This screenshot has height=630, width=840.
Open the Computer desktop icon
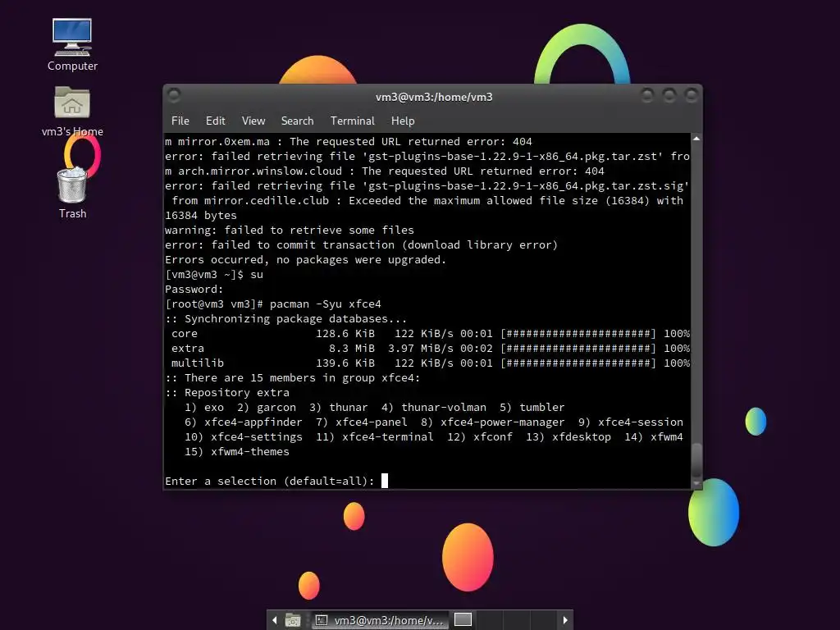(72, 45)
